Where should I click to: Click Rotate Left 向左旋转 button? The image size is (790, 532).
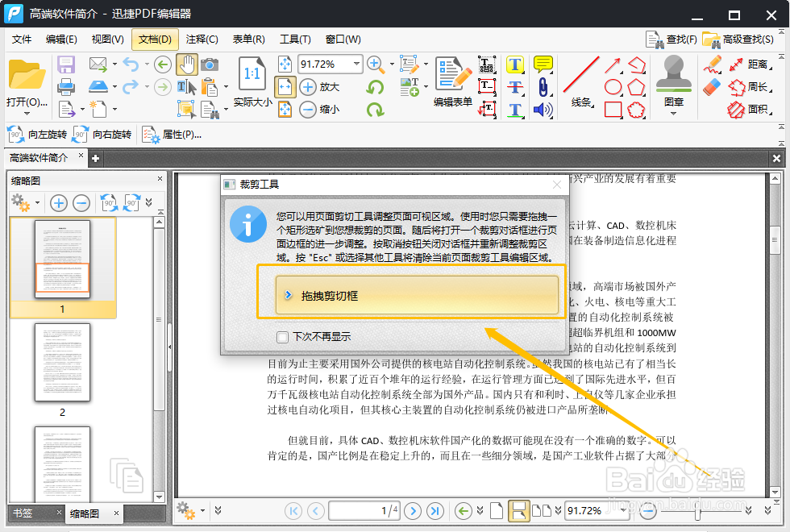click(x=37, y=135)
